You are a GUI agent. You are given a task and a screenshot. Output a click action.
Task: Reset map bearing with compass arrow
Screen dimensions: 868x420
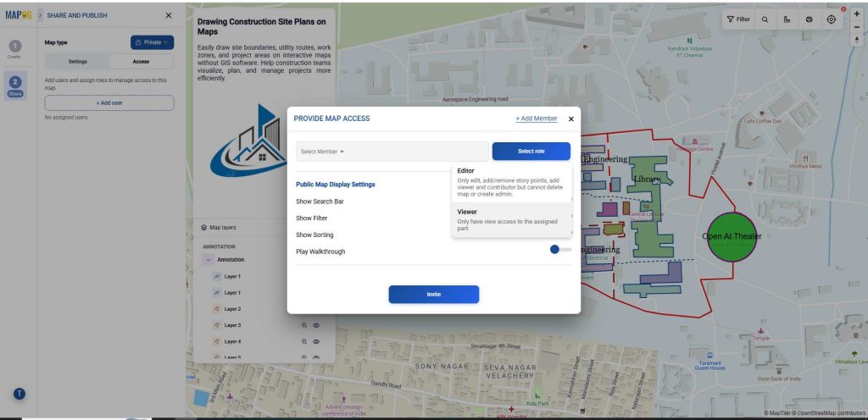857,38
